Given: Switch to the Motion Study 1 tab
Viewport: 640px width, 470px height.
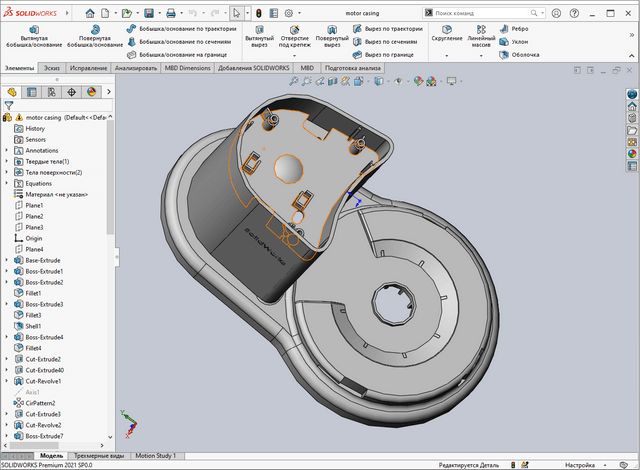Looking at the screenshot, I should pyautogui.click(x=156, y=455).
